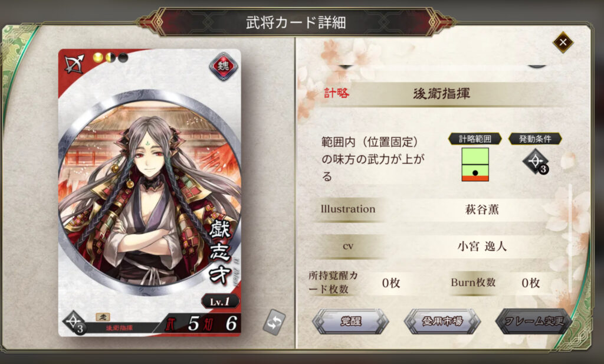The height and width of the screenshot is (364, 604).
Task: Click the green 計略範囲 range diagram
Action: point(475,165)
